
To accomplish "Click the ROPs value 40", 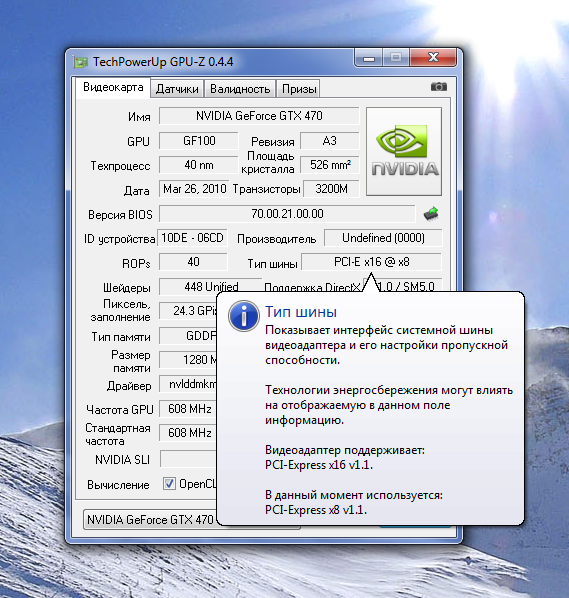I will click(x=193, y=262).
